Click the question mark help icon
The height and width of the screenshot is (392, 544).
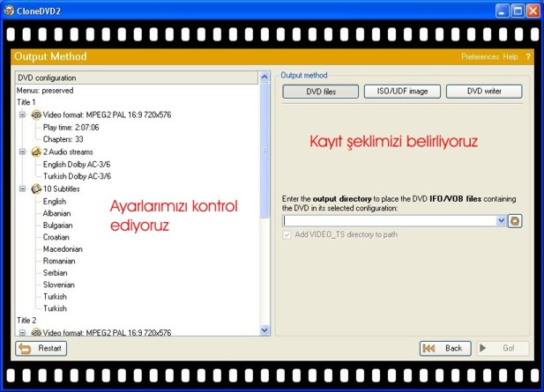point(528,56)
